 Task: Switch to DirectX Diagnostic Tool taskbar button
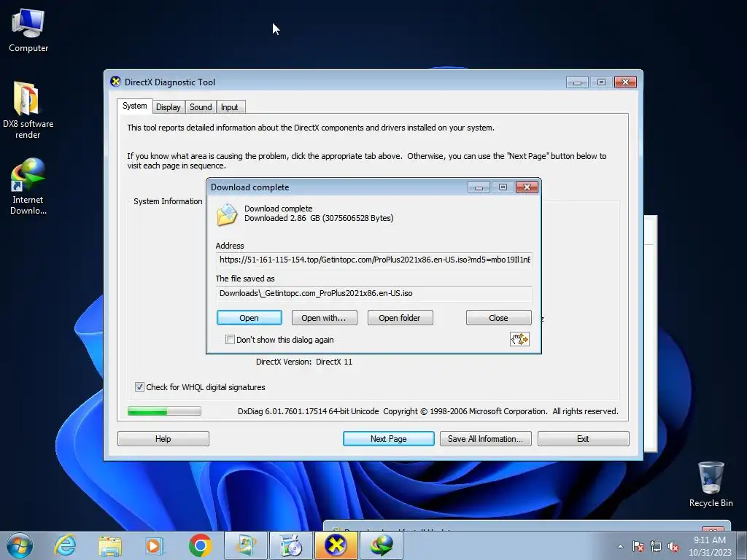click(x=336, y=545)
